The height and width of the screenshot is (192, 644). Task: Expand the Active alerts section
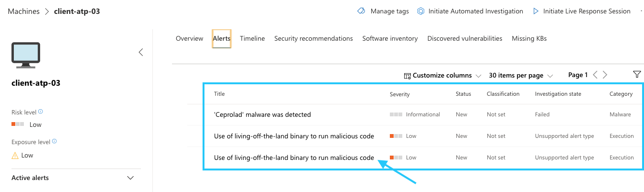click(x=130, y=178)
